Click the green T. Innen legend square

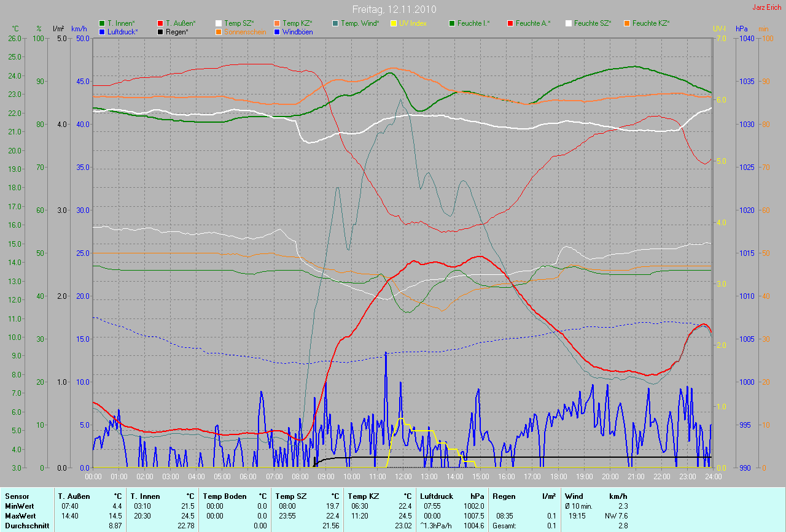(103, 23)
